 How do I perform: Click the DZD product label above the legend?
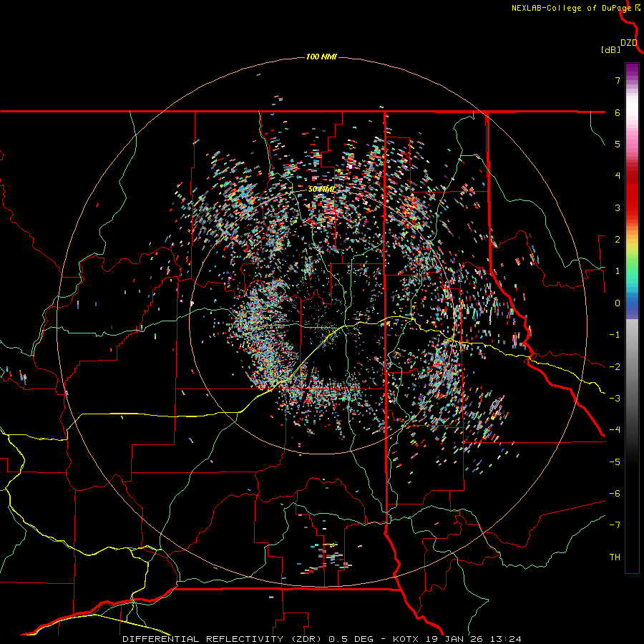click(x=628, y=43)
